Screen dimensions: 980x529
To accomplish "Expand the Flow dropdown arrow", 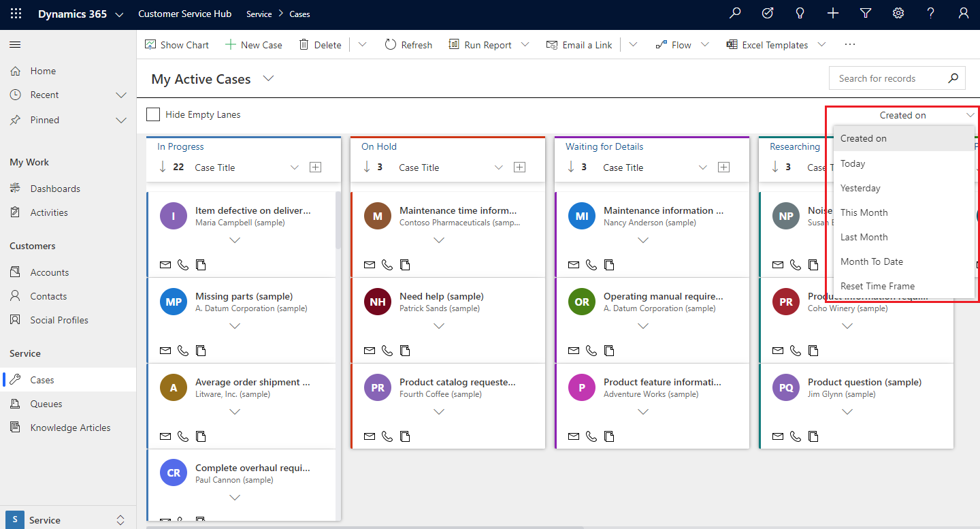I will pyautogui.click(x=704, y=44).
